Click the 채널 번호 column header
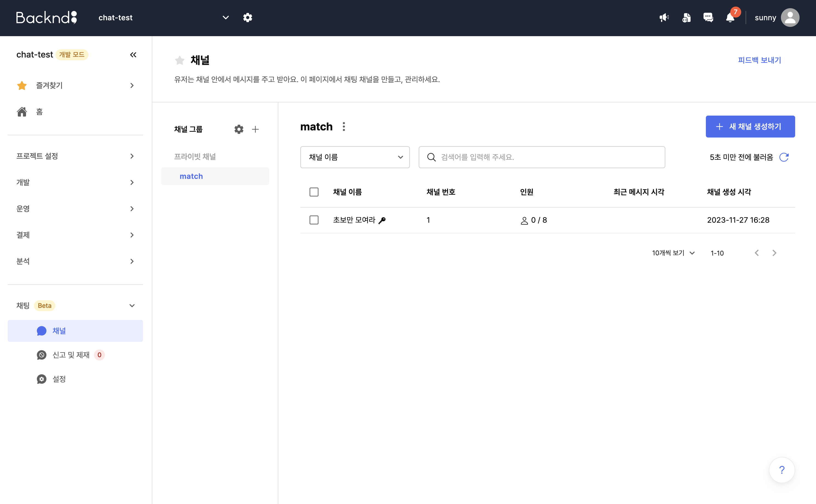This screenshot has width=816, height=504. click(x=441, y=192)
